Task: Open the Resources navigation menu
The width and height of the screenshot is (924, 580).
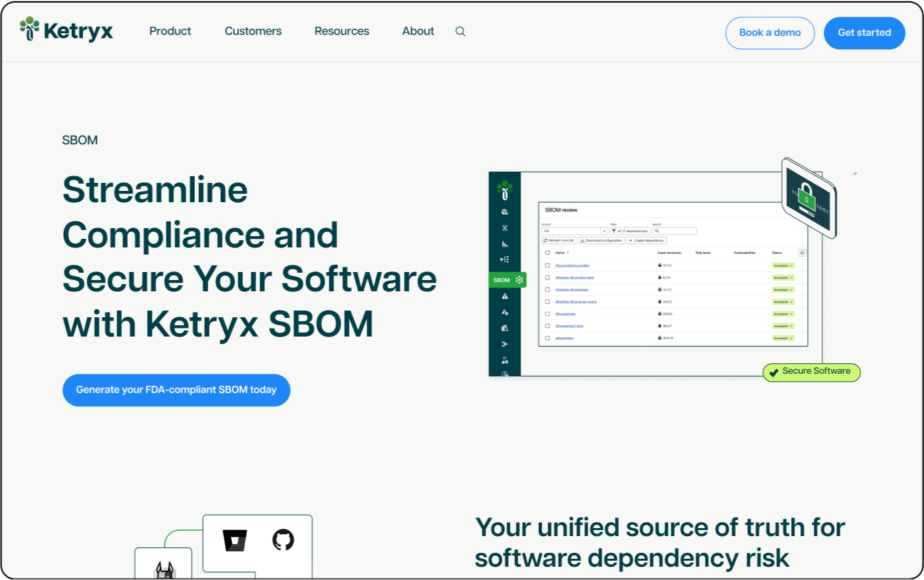Action: click(341, 31)
